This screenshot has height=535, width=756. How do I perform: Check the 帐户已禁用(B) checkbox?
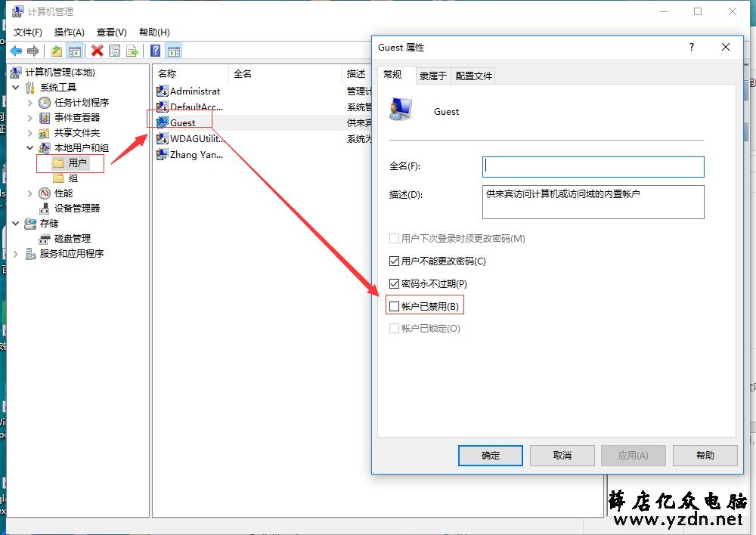click(394, 306)
